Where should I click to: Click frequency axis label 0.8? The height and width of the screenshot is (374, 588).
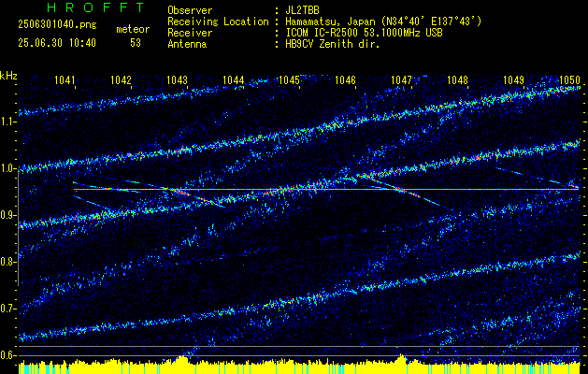pyautogui.click(x=7, y=262)
